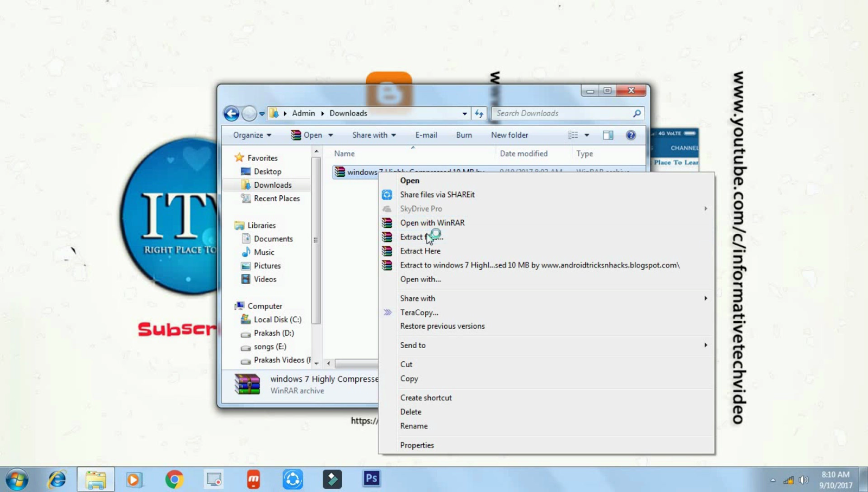Open Local Disk (C:)

coord(271,320)
